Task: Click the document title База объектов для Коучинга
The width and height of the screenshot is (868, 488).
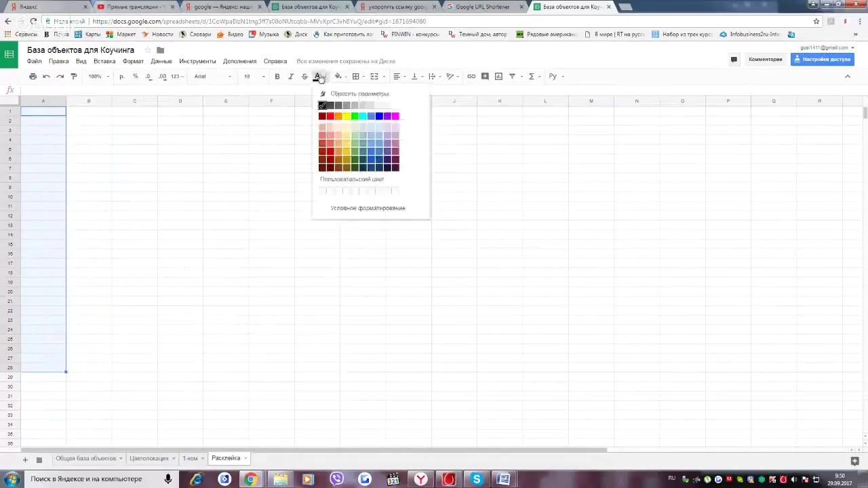Action: click(81, 50)
